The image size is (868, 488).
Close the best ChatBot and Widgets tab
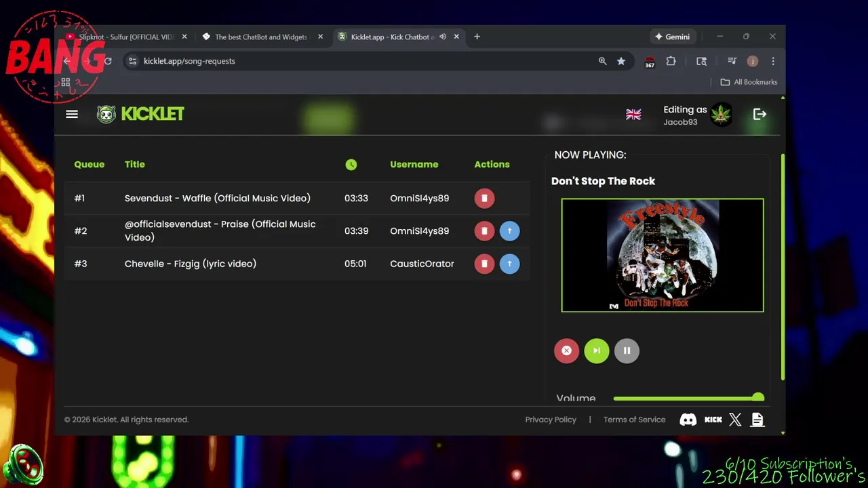(320, 37)
